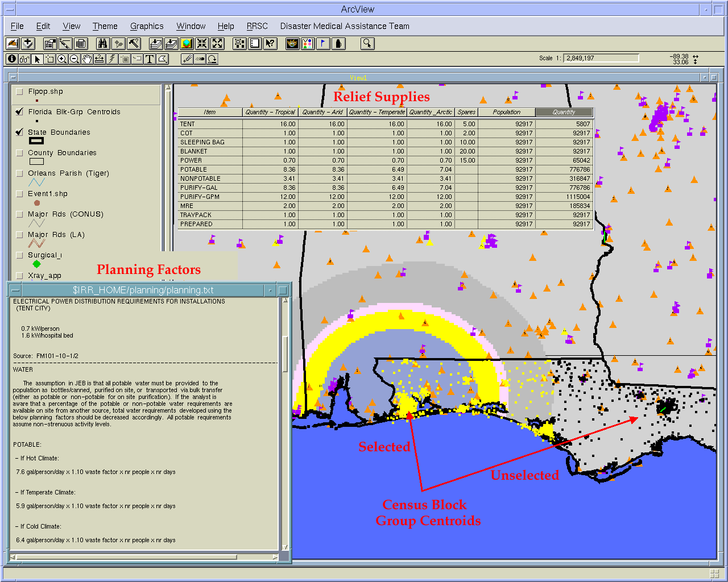
Task: Click the Quantity - Tropical column header
Action: coord(270,112)
